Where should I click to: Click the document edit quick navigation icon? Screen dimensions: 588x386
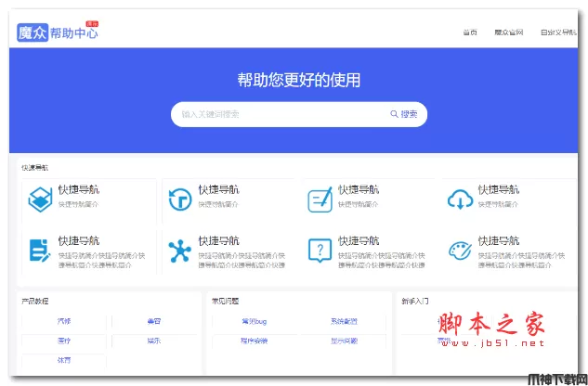[39, 251]
